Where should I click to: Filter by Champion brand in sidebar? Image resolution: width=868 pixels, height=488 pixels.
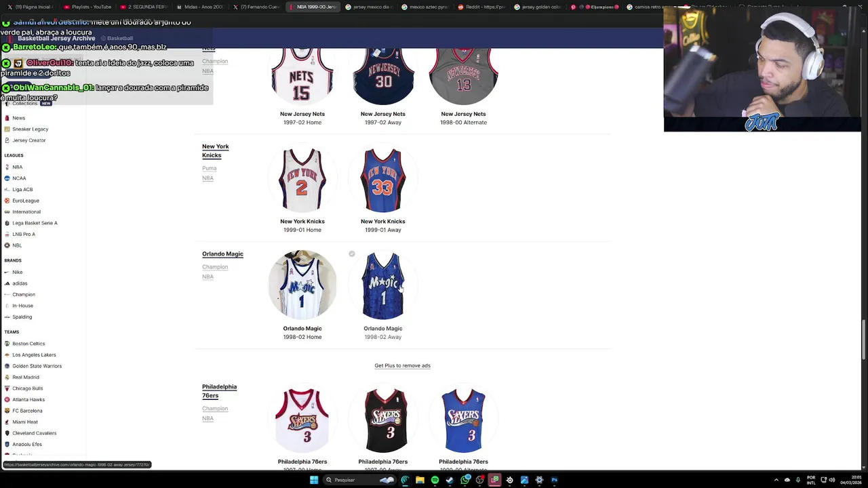click(x=20, y=294)
